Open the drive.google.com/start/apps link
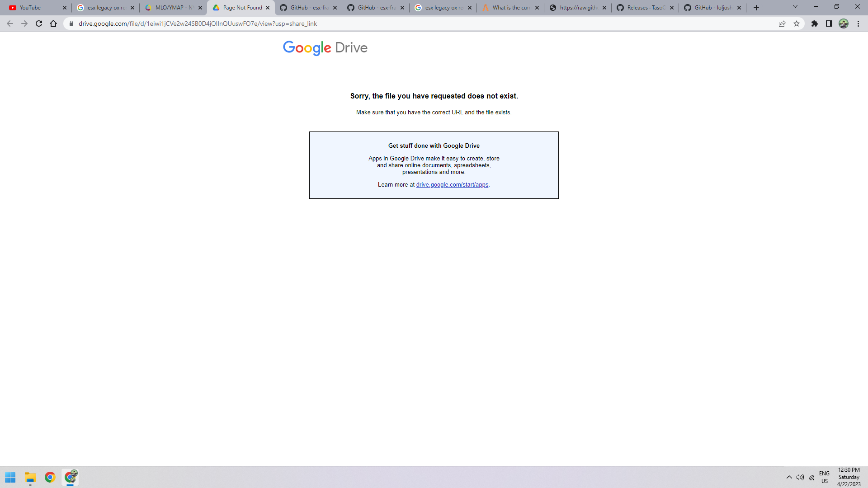The image size is (868, 488). coord(452,185)
